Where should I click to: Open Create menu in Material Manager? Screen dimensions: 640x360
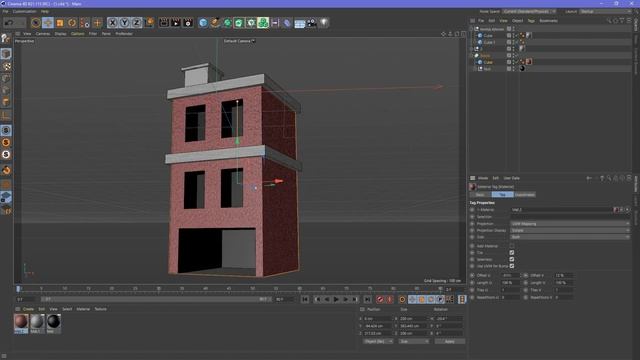pyautogui.click(x=28, y=309)
